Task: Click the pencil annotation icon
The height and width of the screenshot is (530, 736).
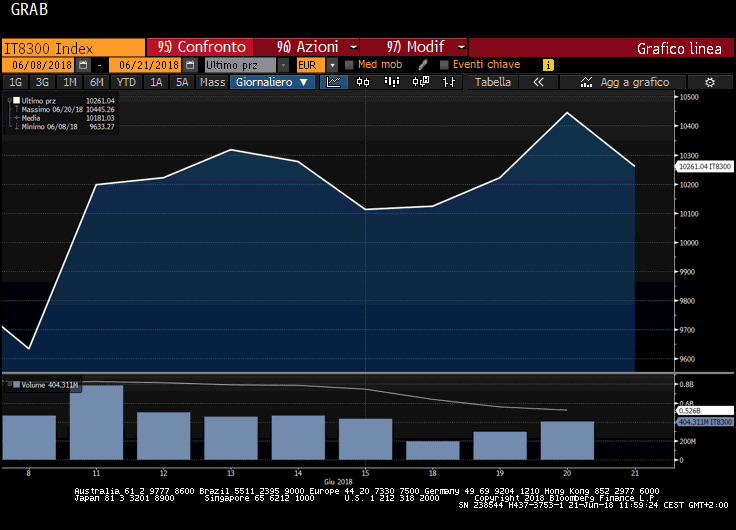Action: [423, 65]
